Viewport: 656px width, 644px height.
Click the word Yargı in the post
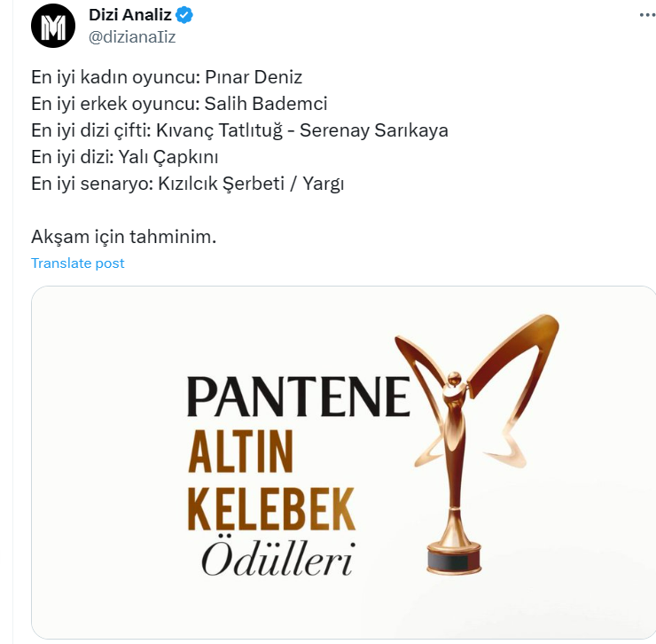coord(324,184)
